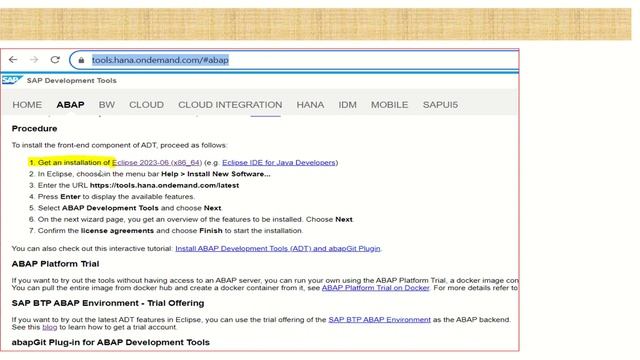Click the lock icon in address bar
The height and width of the screenshot is (360, 640).
pos(81,60)
